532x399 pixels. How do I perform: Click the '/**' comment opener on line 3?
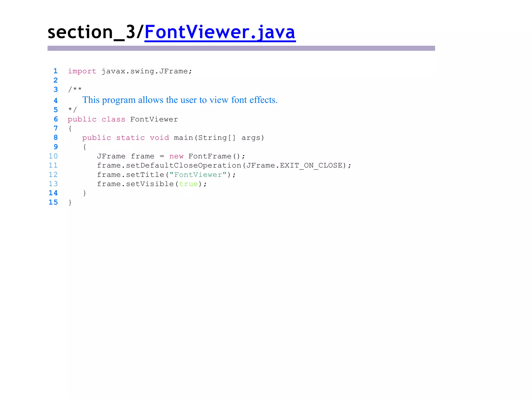coord(75,89)
